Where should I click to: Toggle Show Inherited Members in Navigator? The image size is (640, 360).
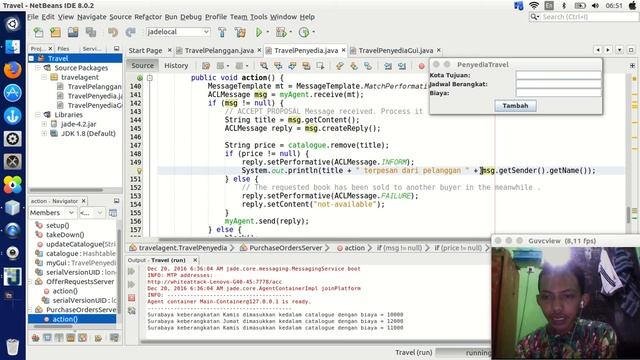coord(36,338)
